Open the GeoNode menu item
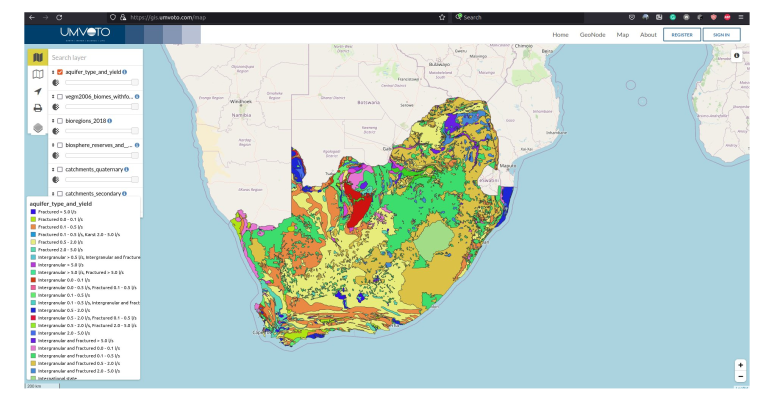The height and width of the screenshot is (399, 769). (x=592, y=35)
